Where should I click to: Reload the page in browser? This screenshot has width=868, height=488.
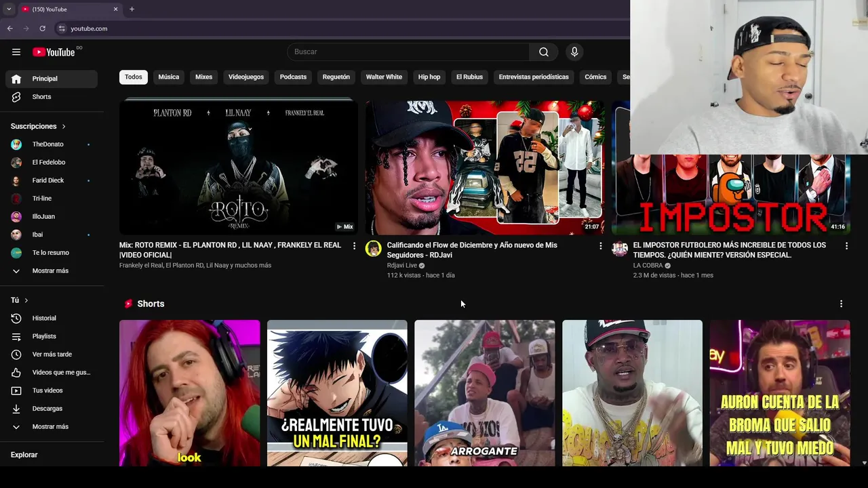[42, 28]
